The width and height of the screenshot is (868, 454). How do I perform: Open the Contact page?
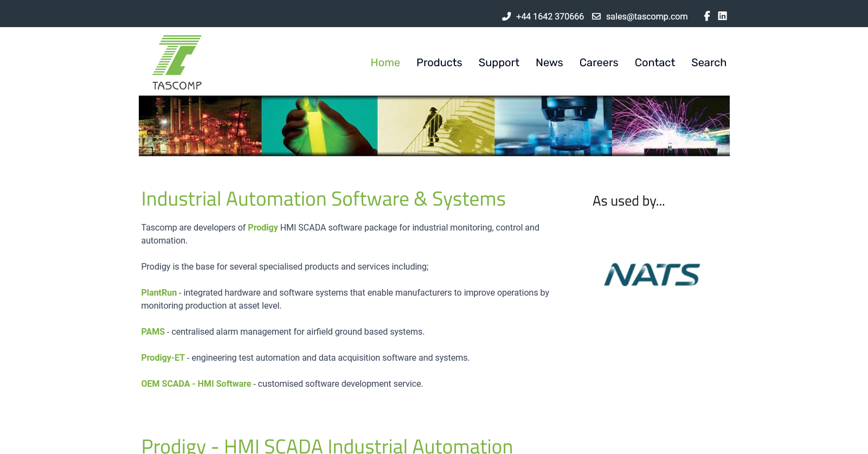tap(654, 62)
